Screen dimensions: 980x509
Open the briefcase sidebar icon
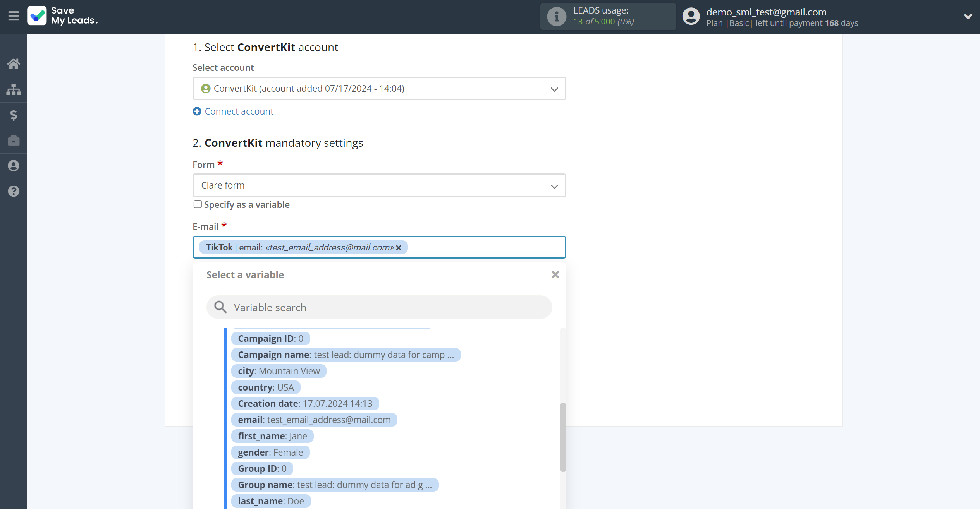[14, 141]
